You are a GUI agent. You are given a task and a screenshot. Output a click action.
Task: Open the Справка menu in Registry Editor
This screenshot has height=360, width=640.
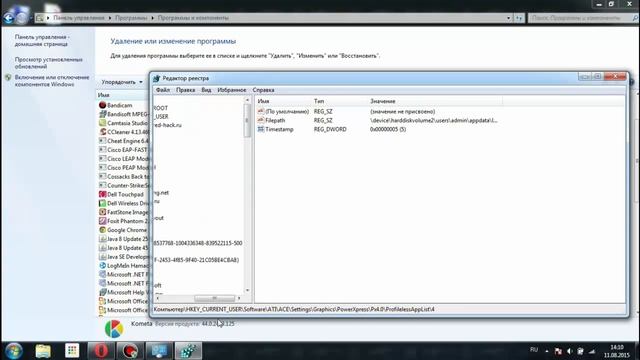coord(263,90)
